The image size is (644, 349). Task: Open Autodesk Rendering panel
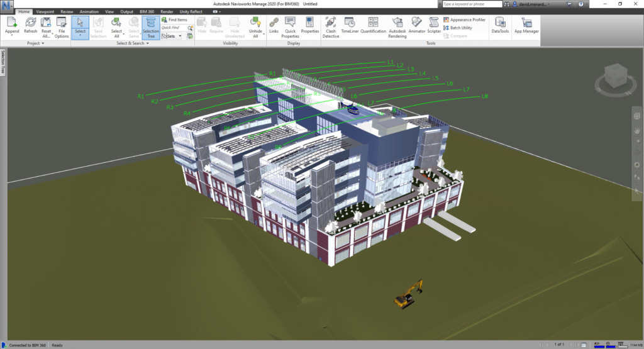[x=397, y=28]
